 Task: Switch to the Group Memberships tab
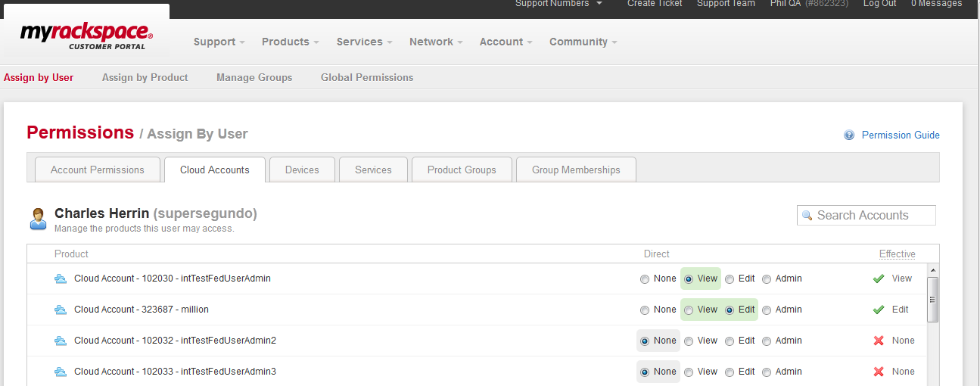tap(576, 170)
